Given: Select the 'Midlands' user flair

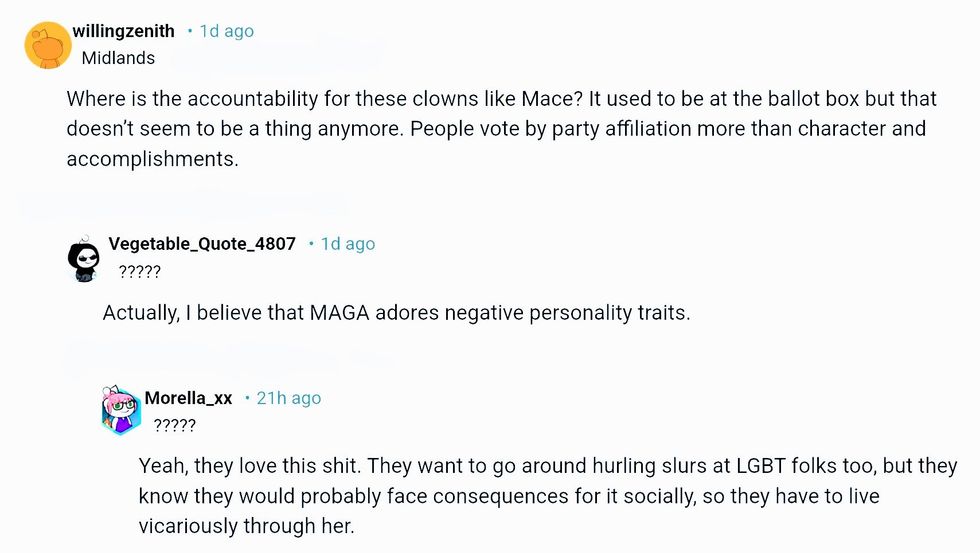Looking at the screenshot, I should click(118, 58).
